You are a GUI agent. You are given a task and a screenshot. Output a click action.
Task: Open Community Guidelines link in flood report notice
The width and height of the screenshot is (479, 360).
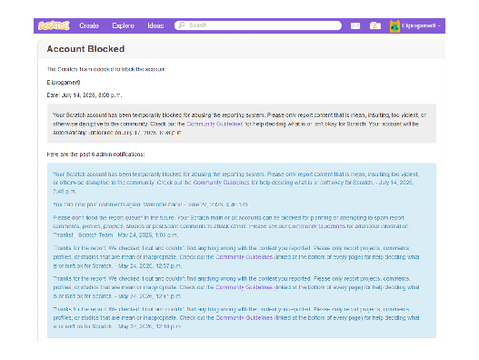coord(317,226)
